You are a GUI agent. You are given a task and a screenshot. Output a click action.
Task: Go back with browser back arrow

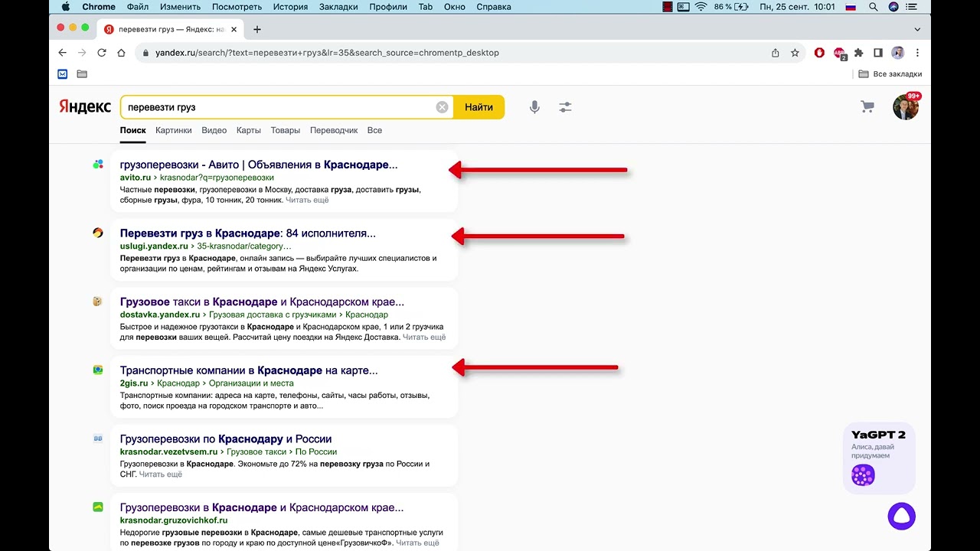[x=63, y=53]
